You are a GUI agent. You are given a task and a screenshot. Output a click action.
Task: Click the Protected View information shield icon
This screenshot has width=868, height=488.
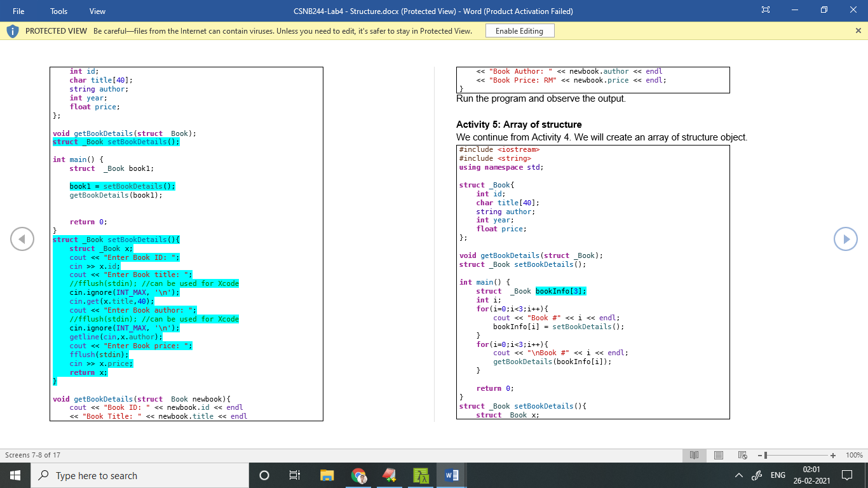click(12, 30)
